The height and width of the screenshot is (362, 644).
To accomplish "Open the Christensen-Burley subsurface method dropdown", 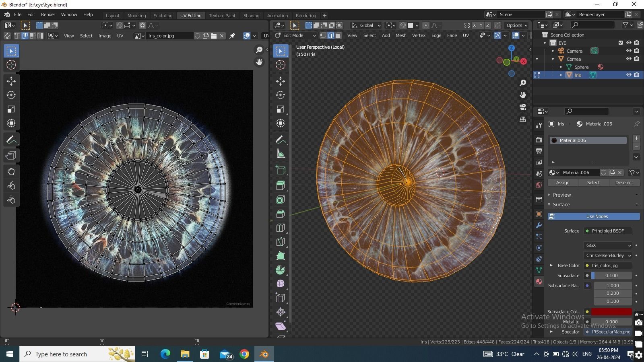I will pos(608,255).
